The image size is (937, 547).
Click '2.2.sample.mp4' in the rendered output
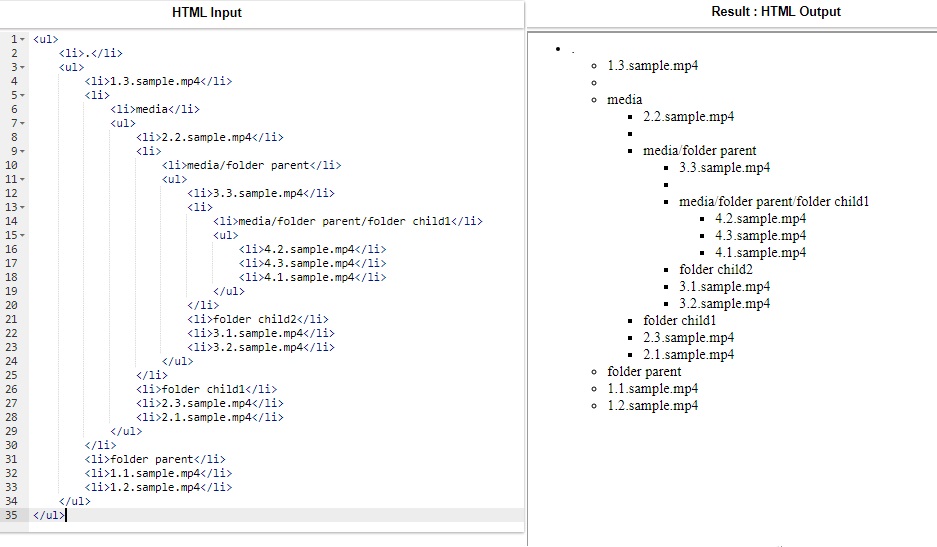tap(688, 117)
